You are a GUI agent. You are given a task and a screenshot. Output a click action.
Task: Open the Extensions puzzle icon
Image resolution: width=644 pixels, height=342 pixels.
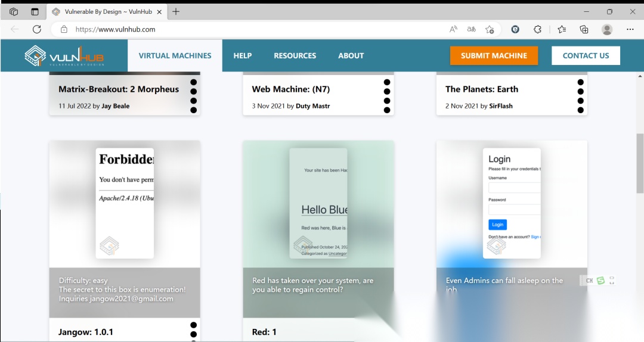pyautogui.click(x=537, y=29)
